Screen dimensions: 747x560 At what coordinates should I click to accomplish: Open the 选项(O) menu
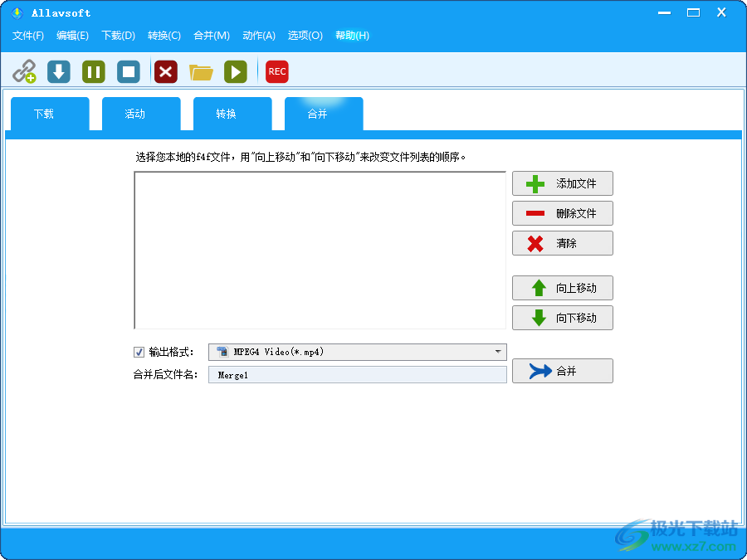click(x=305, y=36)
